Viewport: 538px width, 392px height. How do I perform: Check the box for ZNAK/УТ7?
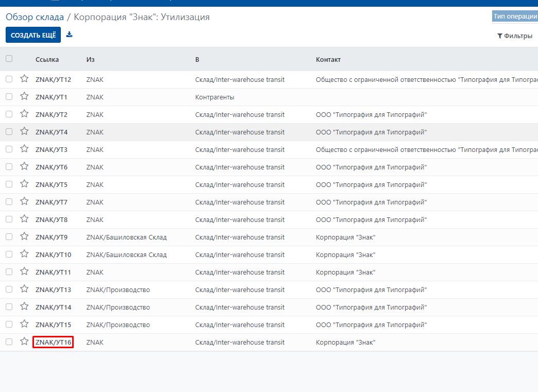pyautogui.click(x=9, y=201)
